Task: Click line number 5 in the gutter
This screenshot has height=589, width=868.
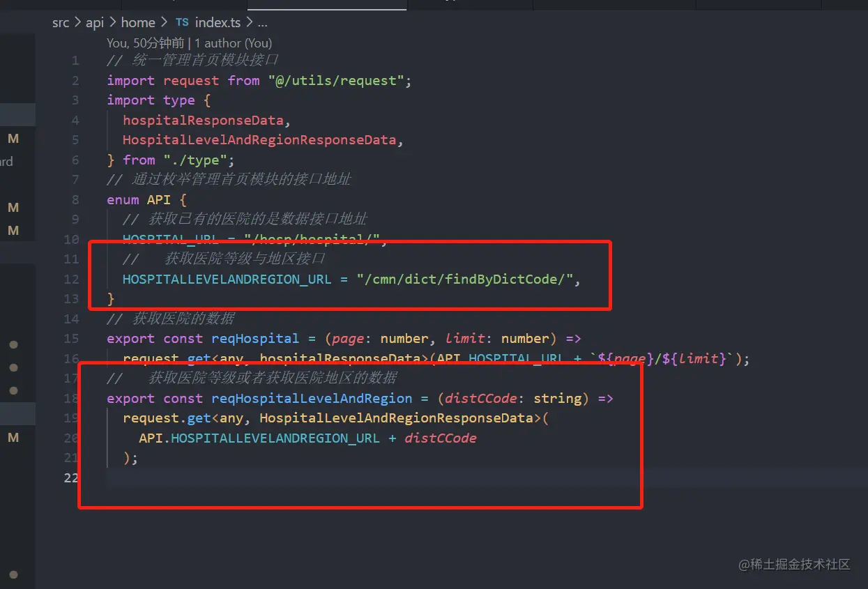Action: click(75, 140)
